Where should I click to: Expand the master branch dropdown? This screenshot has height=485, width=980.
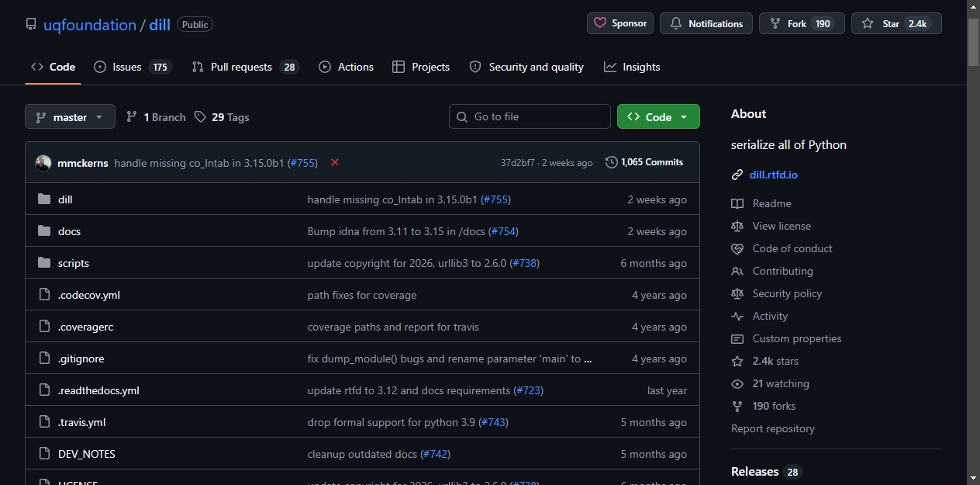[x=70, y=117]
